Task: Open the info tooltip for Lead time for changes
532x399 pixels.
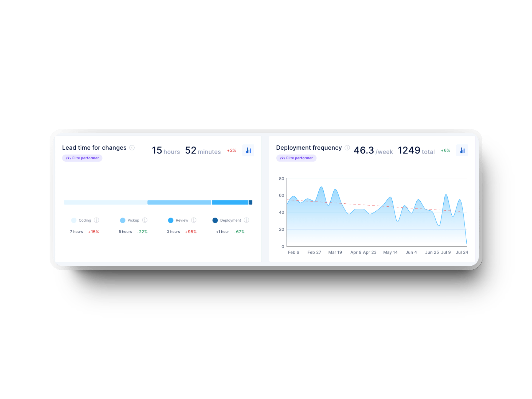Action: click(132, 148)
